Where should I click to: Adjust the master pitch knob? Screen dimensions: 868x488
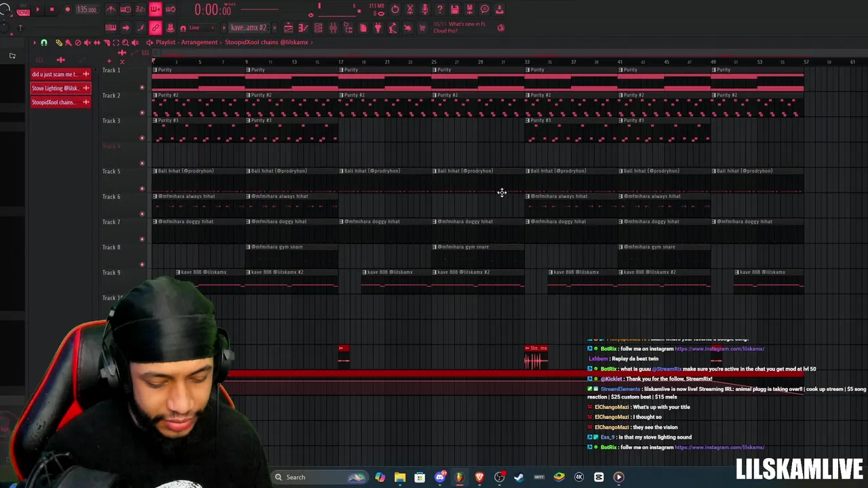tap(4, 28)
